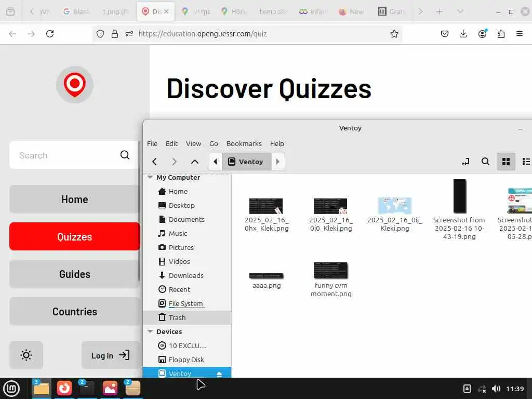This screenshot has width=532, height=399.
Task: Open a new browser tab with plus
Action: [x=440, y=11]
